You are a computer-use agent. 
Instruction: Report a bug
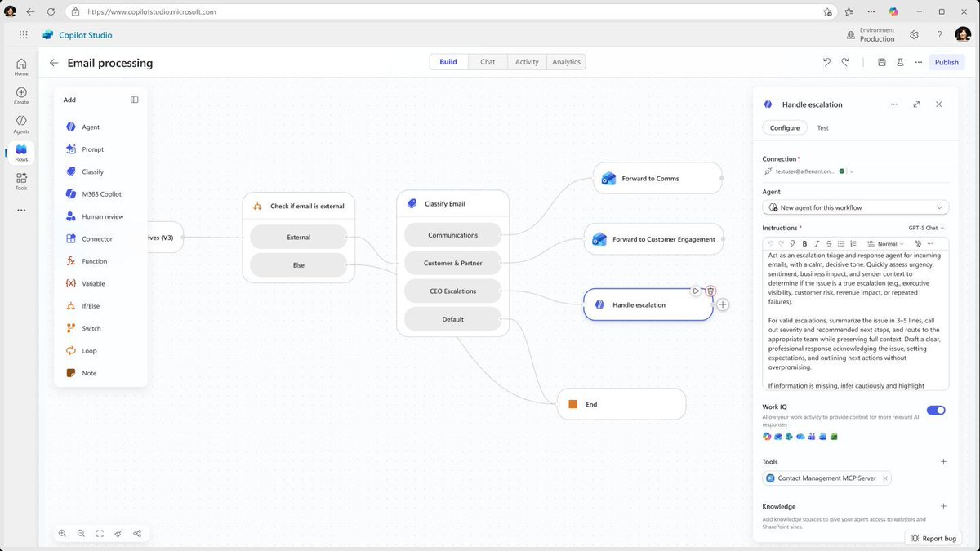[933, 539]
